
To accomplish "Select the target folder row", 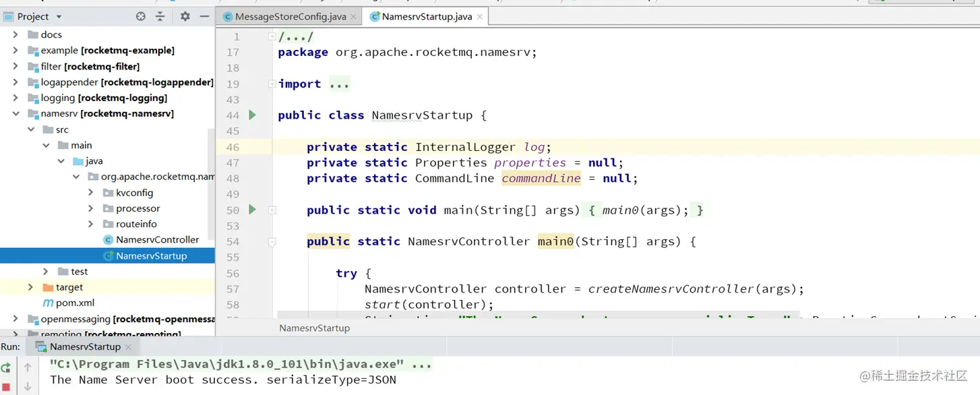I will click(108, 287).
